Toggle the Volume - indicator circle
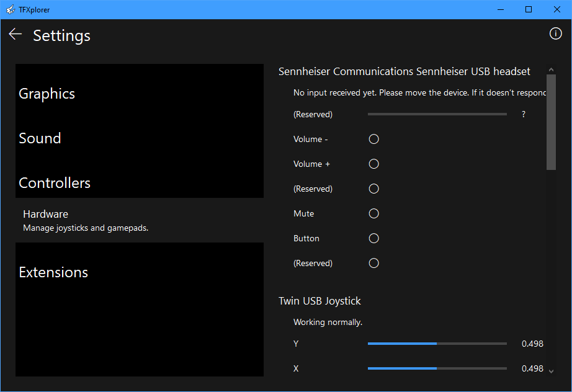Viewport: 572px width, 392px height. 373,139
